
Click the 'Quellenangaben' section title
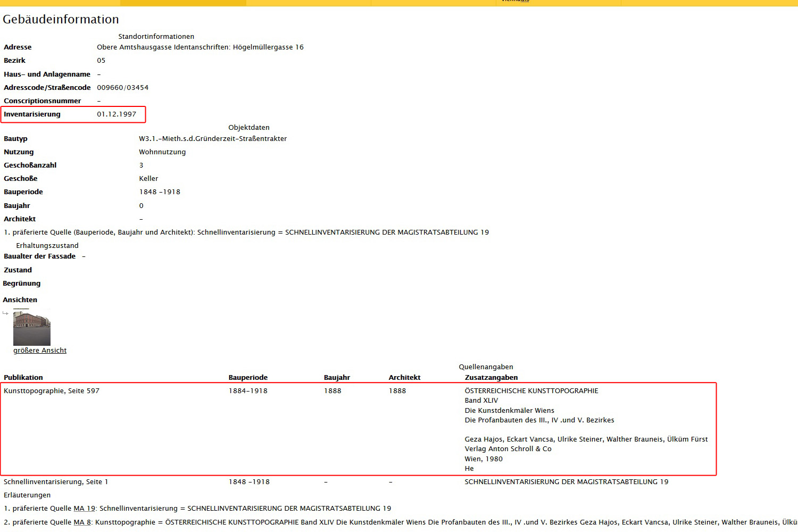click(x=486, y=367)
